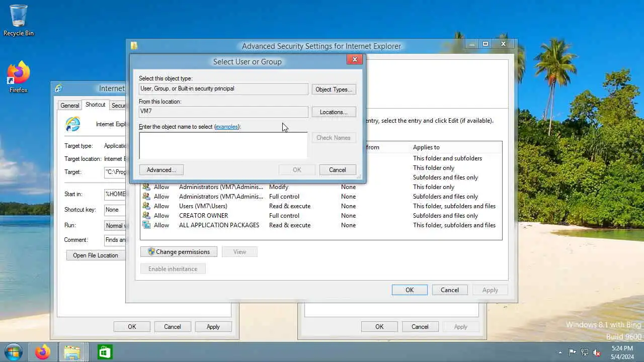Click the Applies to column header

(426, 147)
